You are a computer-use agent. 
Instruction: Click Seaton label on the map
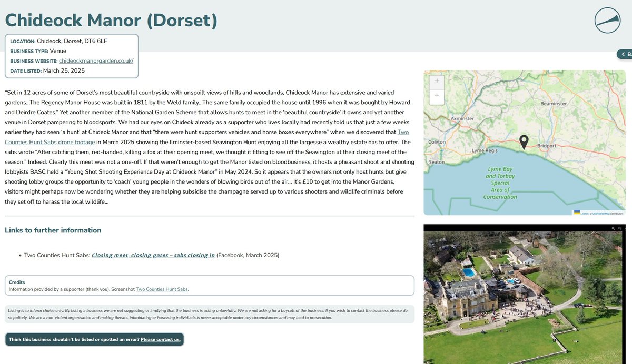coord(437,162)
